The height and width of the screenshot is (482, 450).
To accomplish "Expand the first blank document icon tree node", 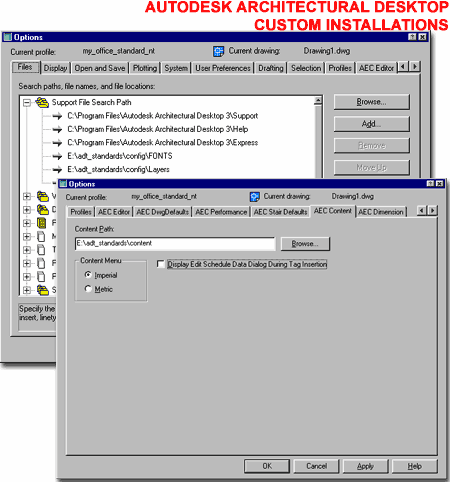I will [x=27, y=236].
